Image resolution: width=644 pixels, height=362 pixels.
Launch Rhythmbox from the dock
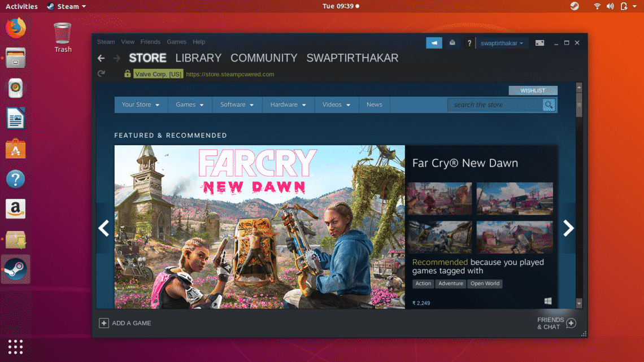[x=16, y=88]
